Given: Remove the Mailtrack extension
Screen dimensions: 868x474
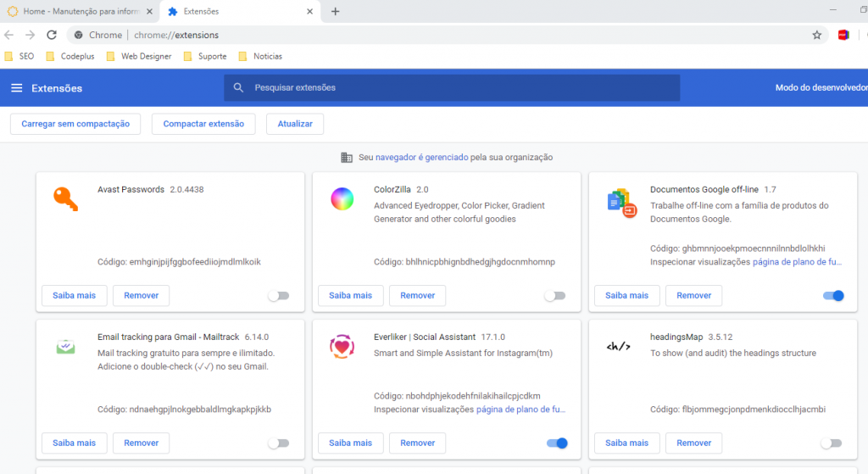Looking at the screenshot, I should pos(142,443).
